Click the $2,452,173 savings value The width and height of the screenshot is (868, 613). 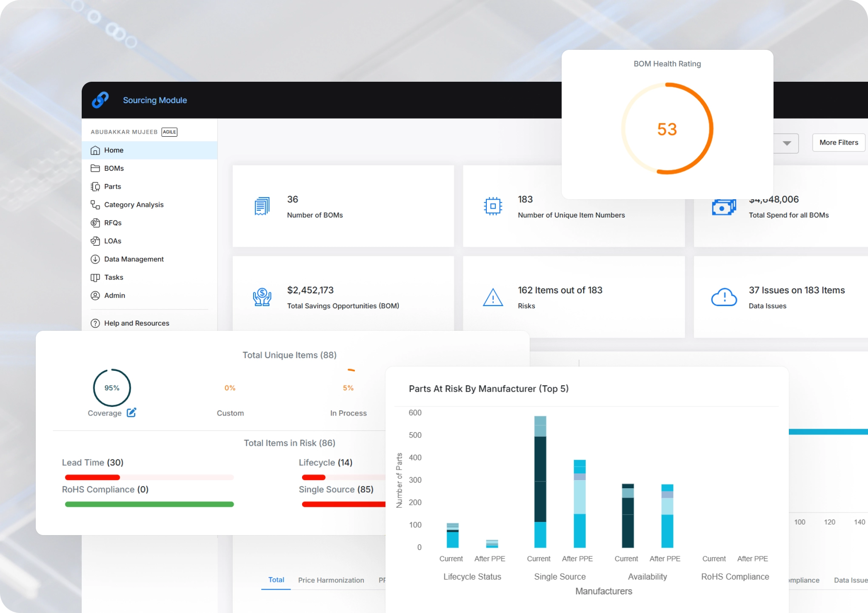coord(310,290)
